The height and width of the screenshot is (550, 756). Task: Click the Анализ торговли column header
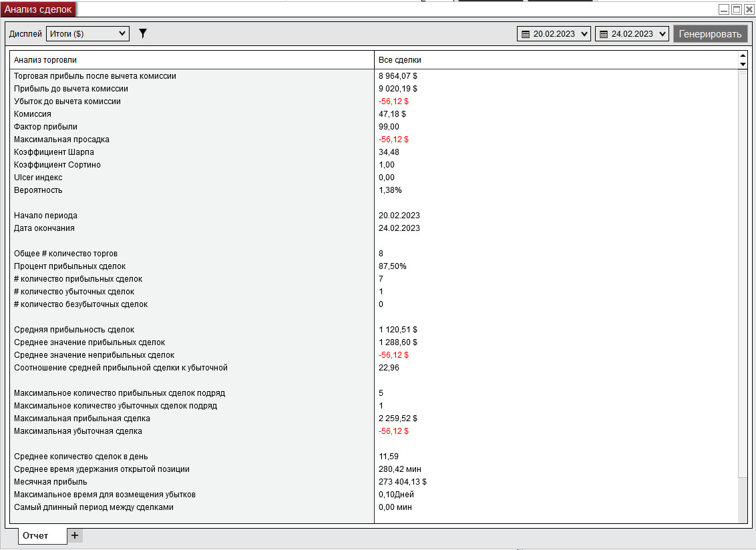pyautogui.click(x=192, y=60)
